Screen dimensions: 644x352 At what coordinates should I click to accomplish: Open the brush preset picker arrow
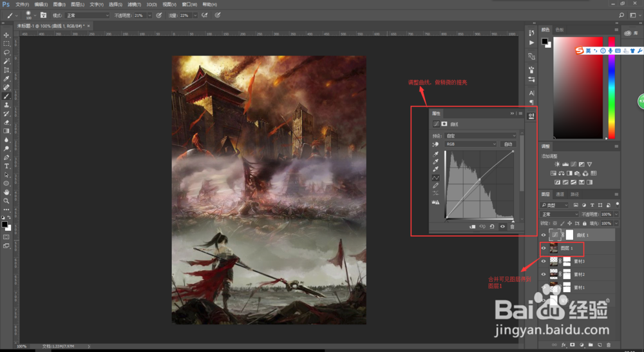tap(35, 15)
